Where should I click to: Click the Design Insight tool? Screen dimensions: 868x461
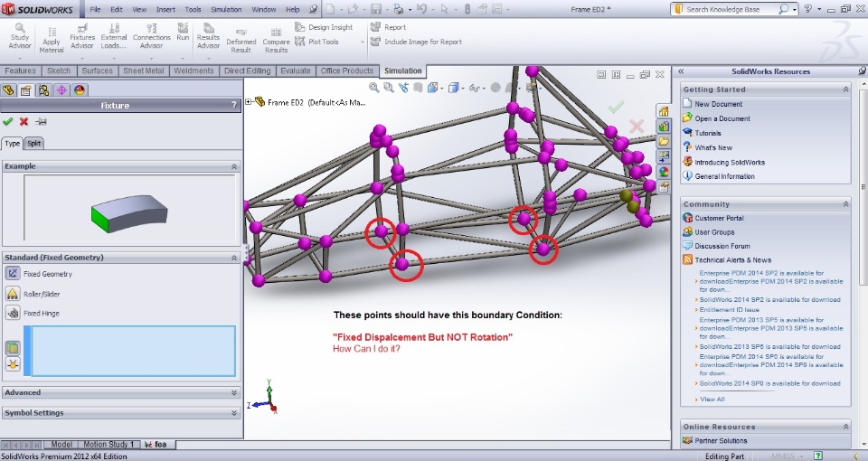pyautogui.click(x=324, y=27)
